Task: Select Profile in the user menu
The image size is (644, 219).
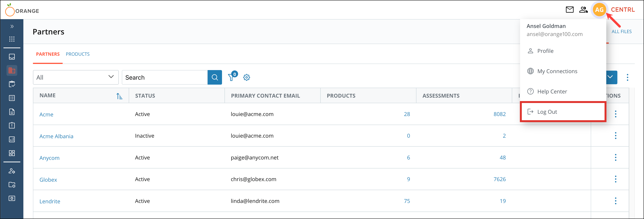Action: click(x=545, y=51)
